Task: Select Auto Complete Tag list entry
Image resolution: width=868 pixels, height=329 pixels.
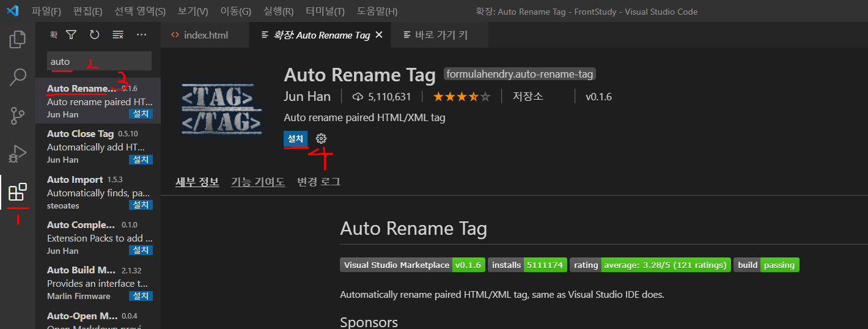Action: (x=98, y=237)
